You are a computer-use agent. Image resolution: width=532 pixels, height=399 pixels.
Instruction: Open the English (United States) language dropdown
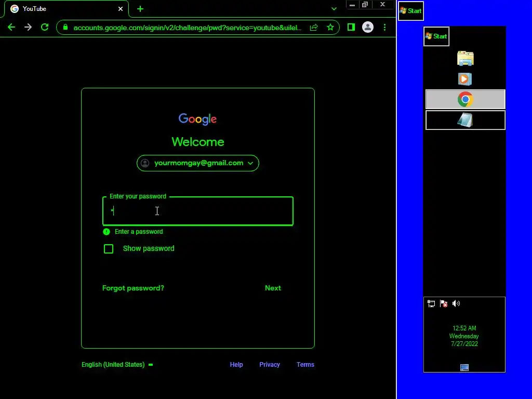117,365
